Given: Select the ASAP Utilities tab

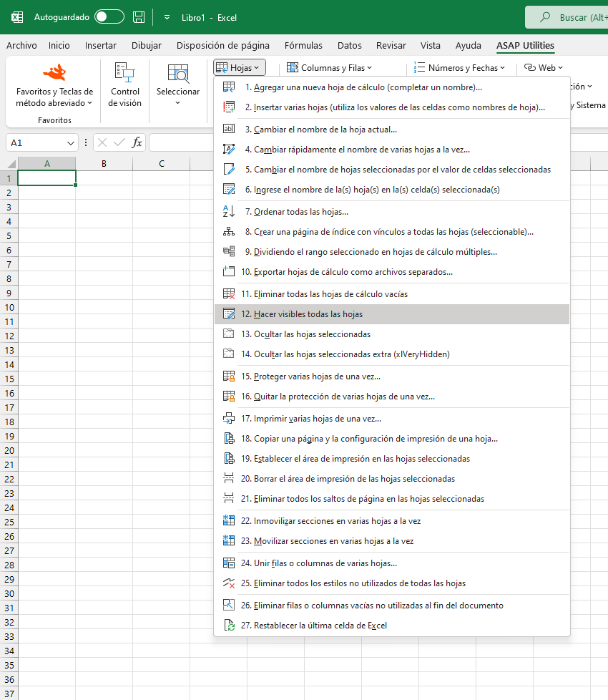Looking at the screenshot, I should (525, 46).
